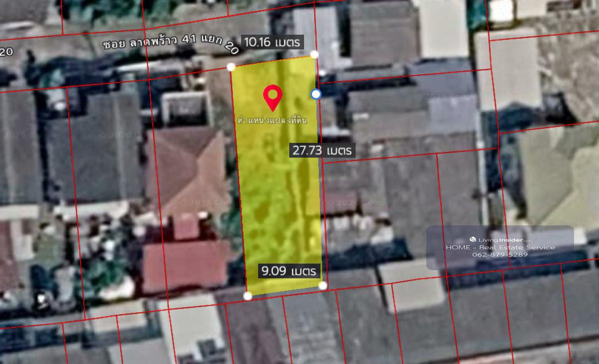Click the 27.73 เมตร measurement label
This screenshot has height=364, width=599.
click(322, 150)
